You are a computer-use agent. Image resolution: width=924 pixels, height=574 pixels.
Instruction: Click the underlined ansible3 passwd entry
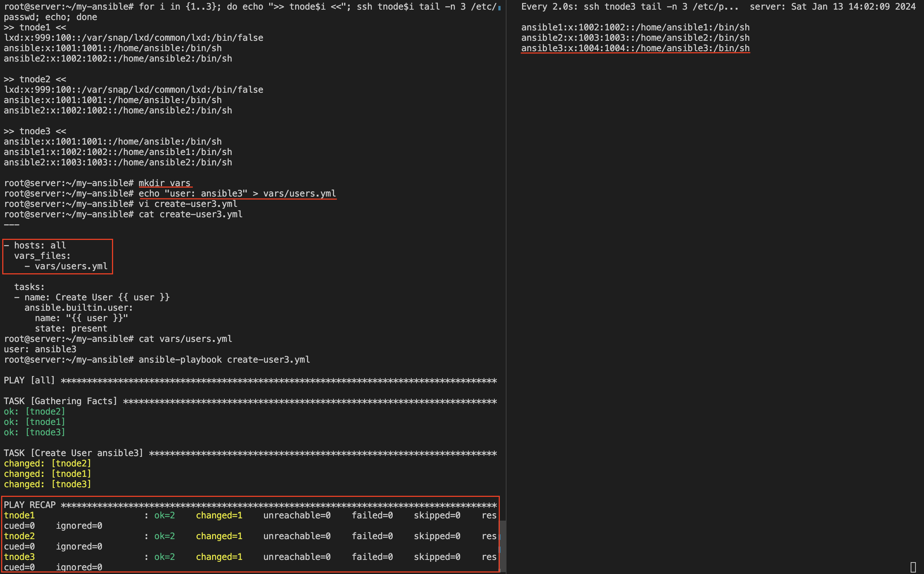[x=635, y=48]
